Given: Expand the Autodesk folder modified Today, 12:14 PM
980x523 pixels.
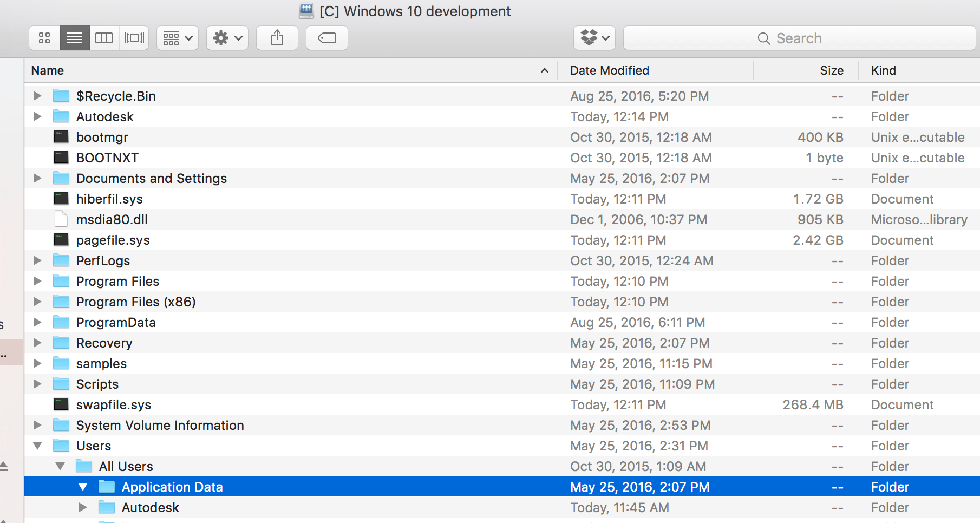Looking at the screenshot, I should pyautogui.click(x=37, y=116).
